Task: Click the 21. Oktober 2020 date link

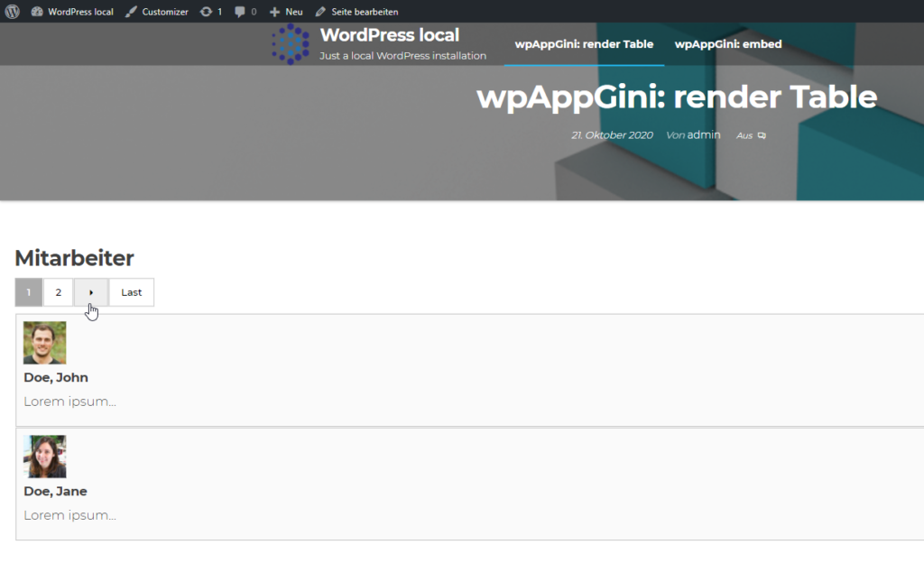Action: pyautogui.click(x=612, y=135)
